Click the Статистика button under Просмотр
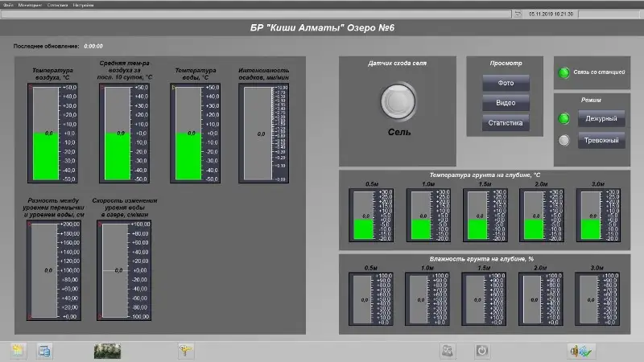The image size is (644, 362). point(506,123)
